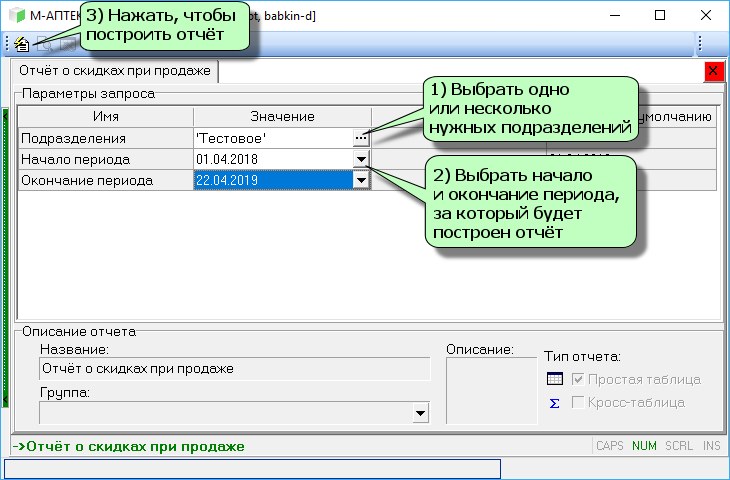Click the highlighted 22.04.2019 end date field

[273, 180]
